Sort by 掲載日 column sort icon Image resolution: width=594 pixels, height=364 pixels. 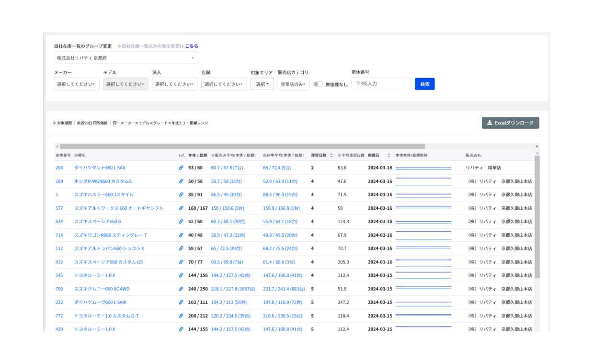coord(388,155)
